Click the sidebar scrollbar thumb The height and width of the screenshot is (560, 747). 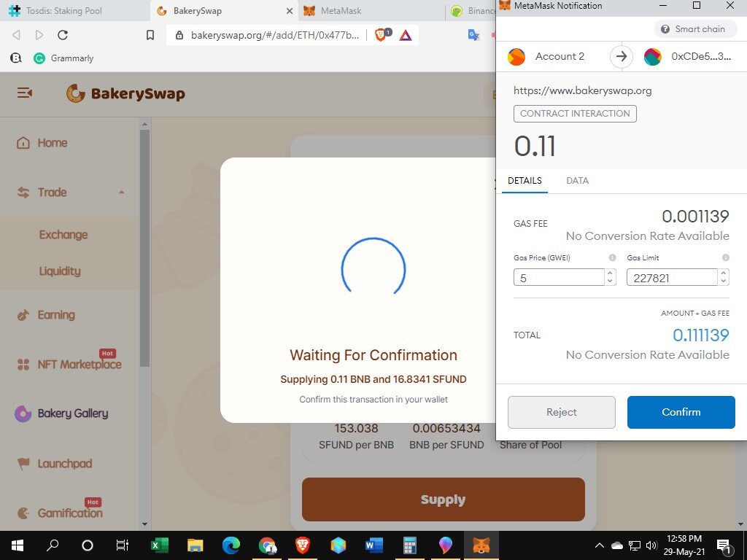pyautogui.click(x=145, y=248)
